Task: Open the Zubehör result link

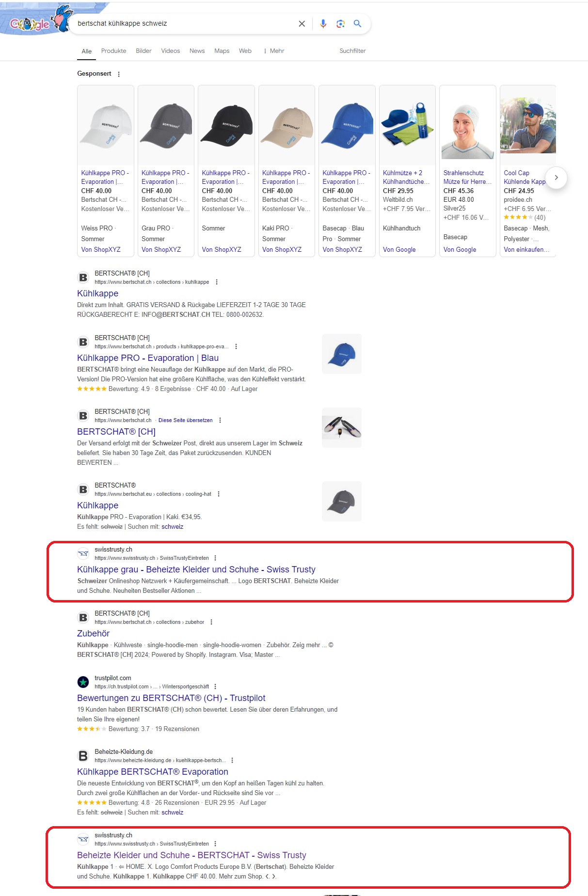Action: pos(93,634)
